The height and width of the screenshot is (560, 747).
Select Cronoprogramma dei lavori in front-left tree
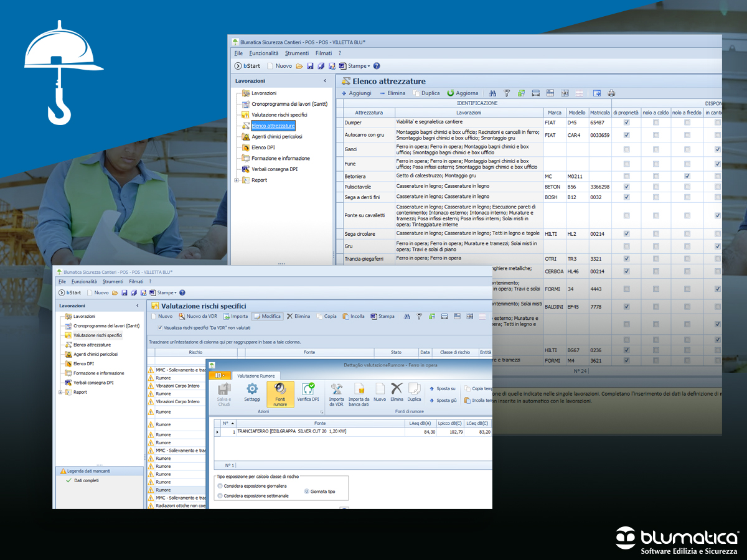(x=106, y=325)
